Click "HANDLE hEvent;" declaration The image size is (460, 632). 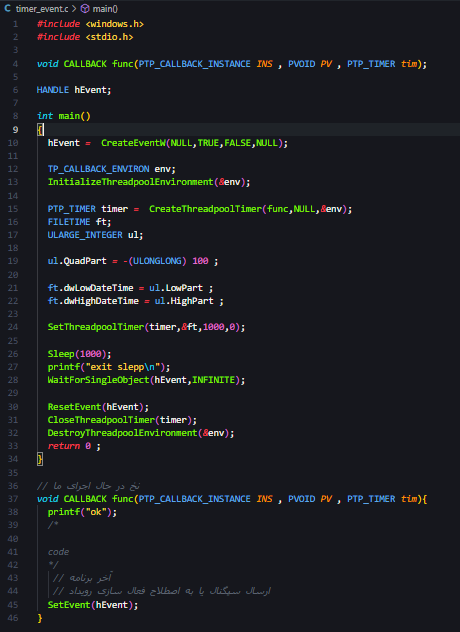coord(74,90)
